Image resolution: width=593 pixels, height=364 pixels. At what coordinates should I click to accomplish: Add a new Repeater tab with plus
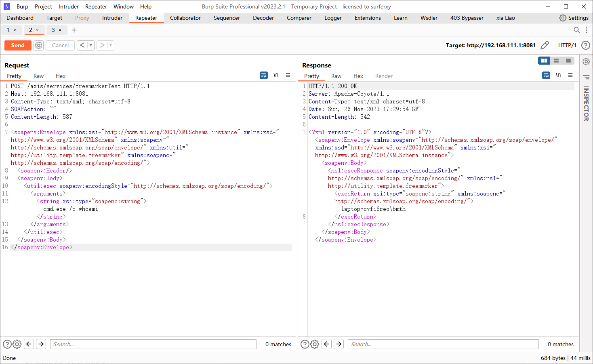pyautogui.click(x=74, y=30)
